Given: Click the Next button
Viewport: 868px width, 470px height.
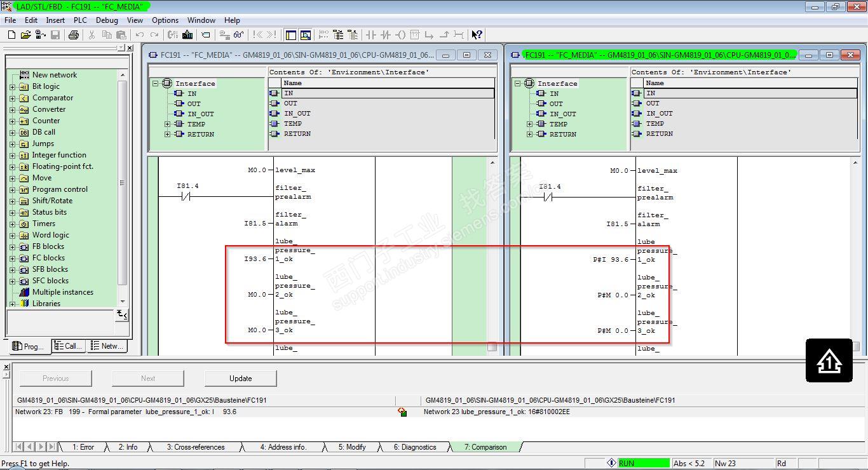Looking at the screenshot, I should pos(148,379).
